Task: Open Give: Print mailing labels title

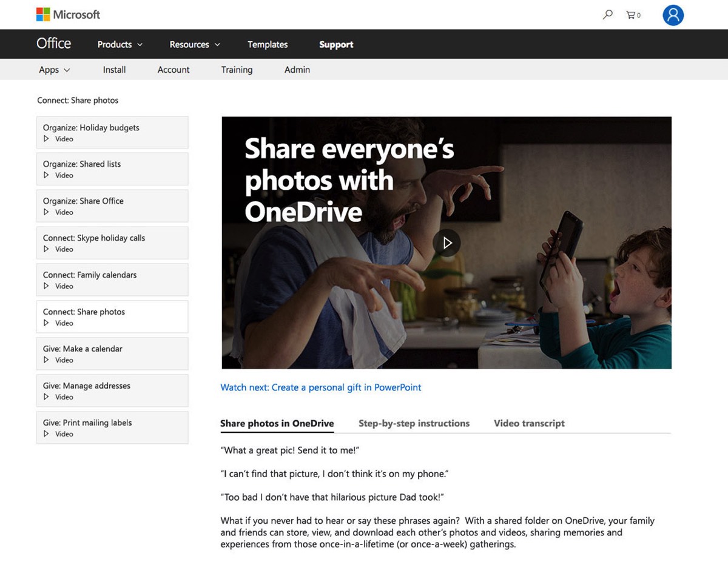Action: click(x=87, y=423)
